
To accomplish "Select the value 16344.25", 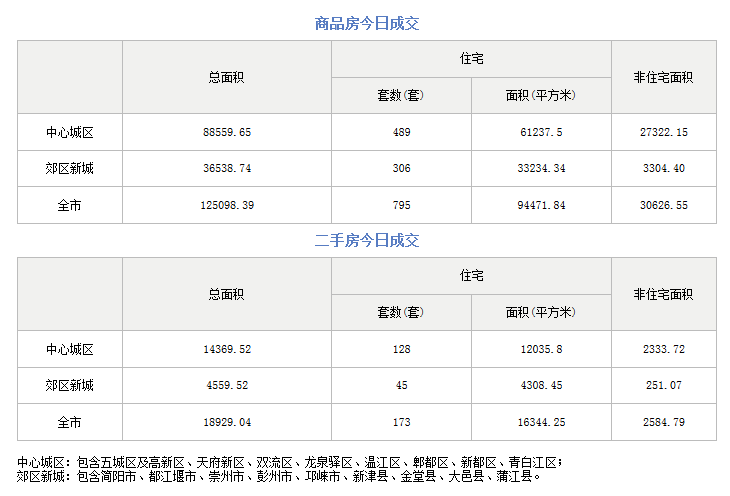I will [541, 422].
